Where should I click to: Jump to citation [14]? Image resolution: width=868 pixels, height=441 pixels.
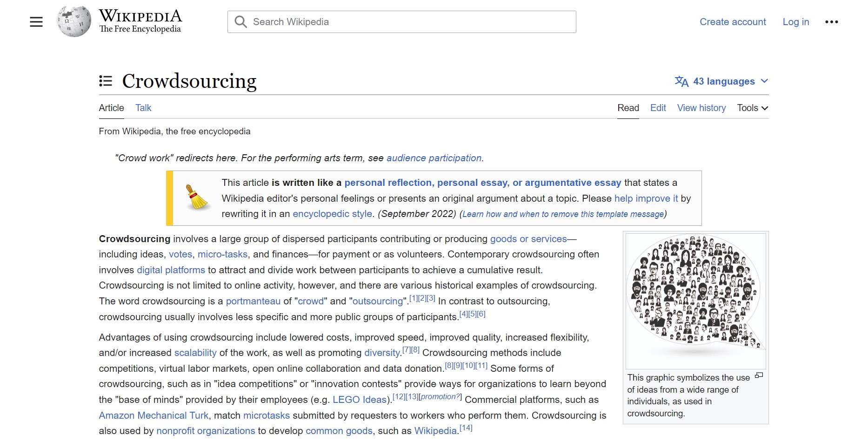[x=466, y=428]
